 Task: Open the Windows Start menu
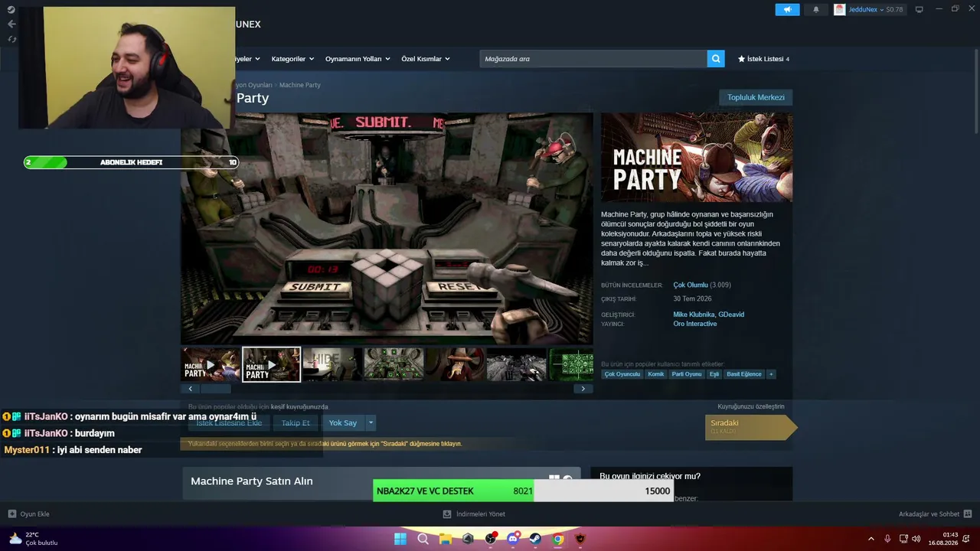(400, 539)
